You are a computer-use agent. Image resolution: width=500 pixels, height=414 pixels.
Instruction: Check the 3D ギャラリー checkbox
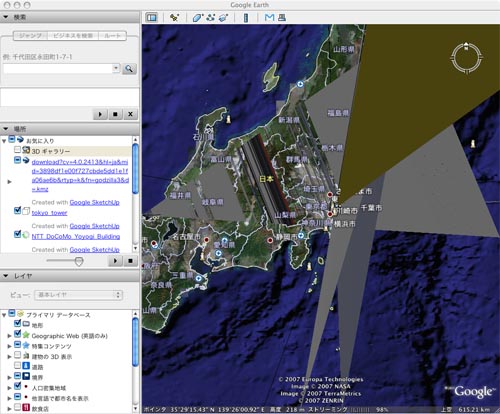(18, 150)
